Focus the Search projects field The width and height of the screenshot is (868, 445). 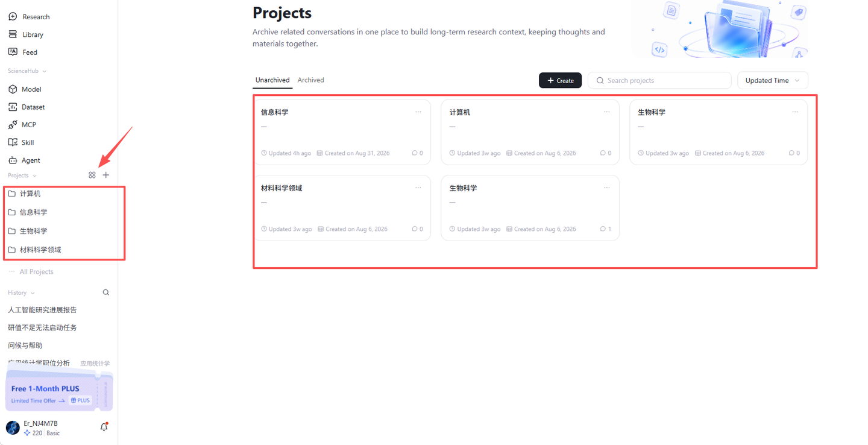[x=659, y=80]
